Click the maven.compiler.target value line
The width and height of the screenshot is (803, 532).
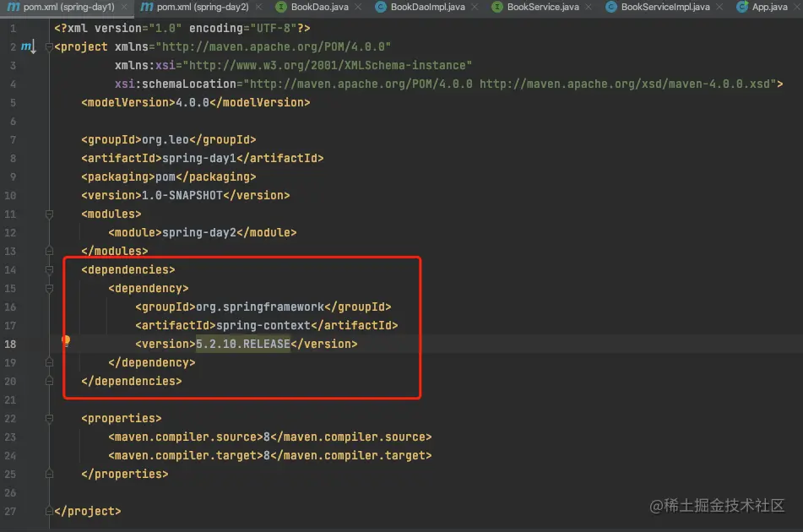pos(270,456)
